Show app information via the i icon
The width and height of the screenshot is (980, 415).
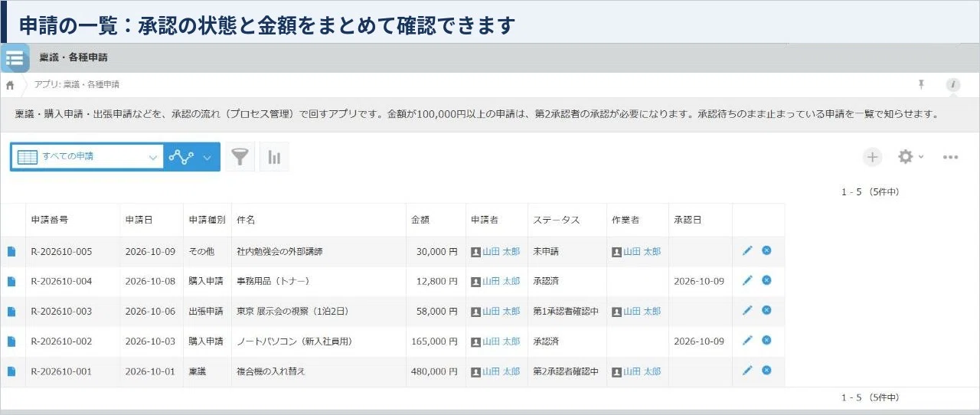[x=952, y=84]
